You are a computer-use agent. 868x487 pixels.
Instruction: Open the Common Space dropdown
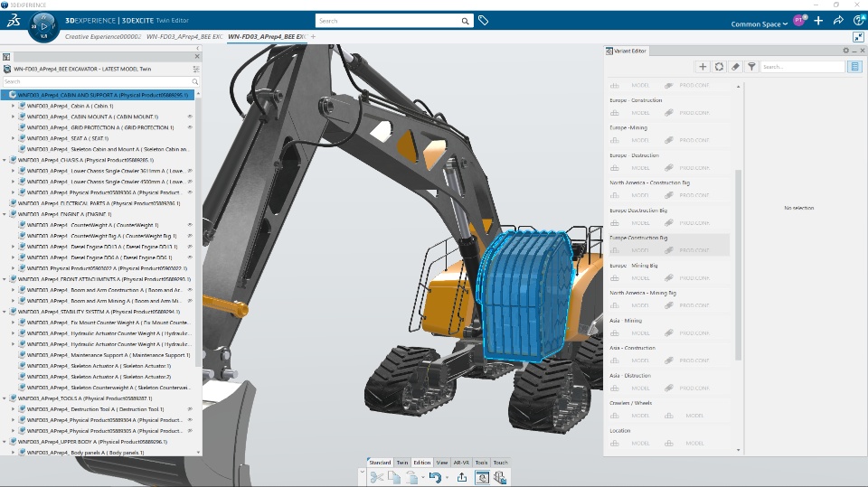click(x=759, y=23)
